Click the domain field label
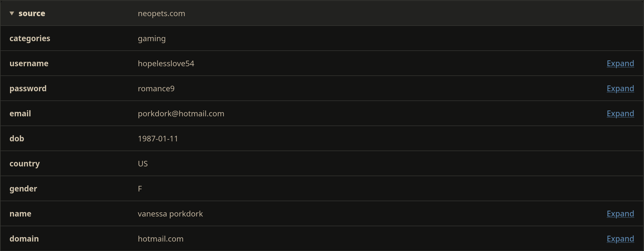644x251 pixels. 24,239
